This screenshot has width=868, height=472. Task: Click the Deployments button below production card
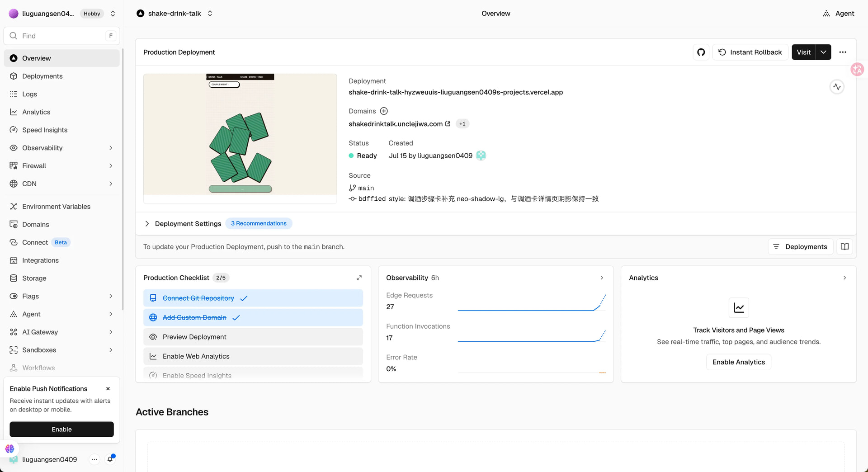[800, 247]
